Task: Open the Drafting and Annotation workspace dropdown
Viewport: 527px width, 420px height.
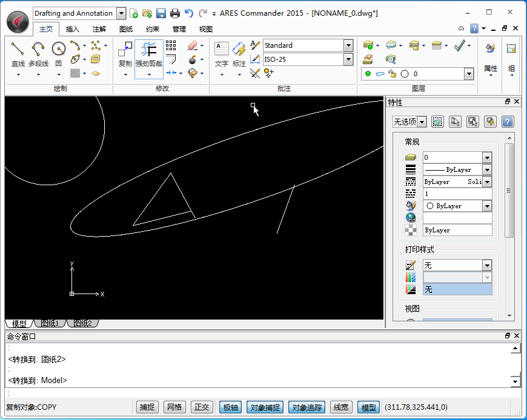Action: tap(121, 13)
